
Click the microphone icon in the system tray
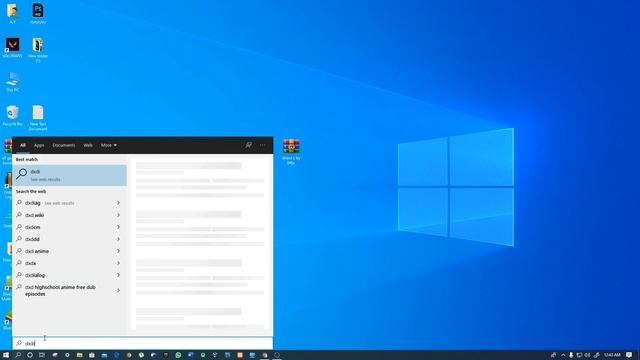pyautogui.click(x=571, y=355)
